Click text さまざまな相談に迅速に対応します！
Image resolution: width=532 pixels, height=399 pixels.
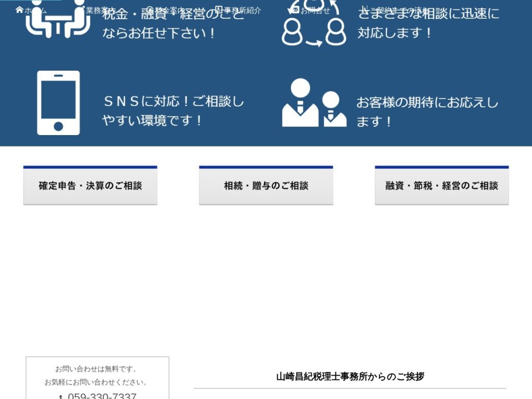[x=428, y=23]
